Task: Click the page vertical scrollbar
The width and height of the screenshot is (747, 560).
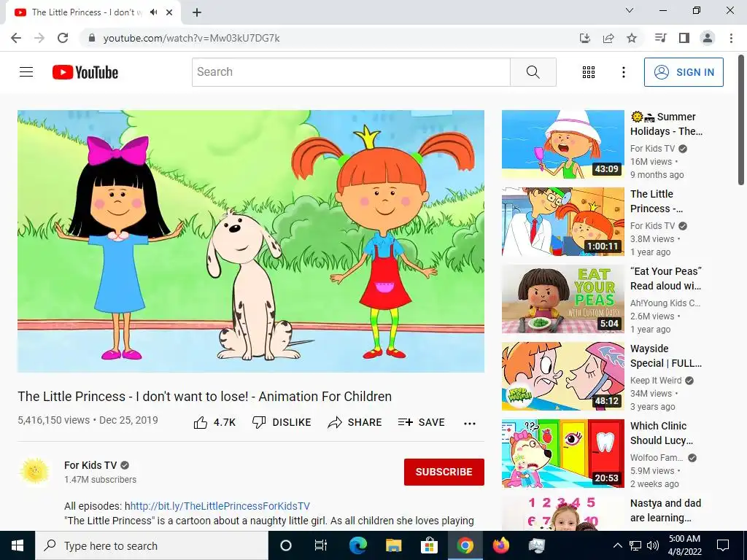Action: 741,119
